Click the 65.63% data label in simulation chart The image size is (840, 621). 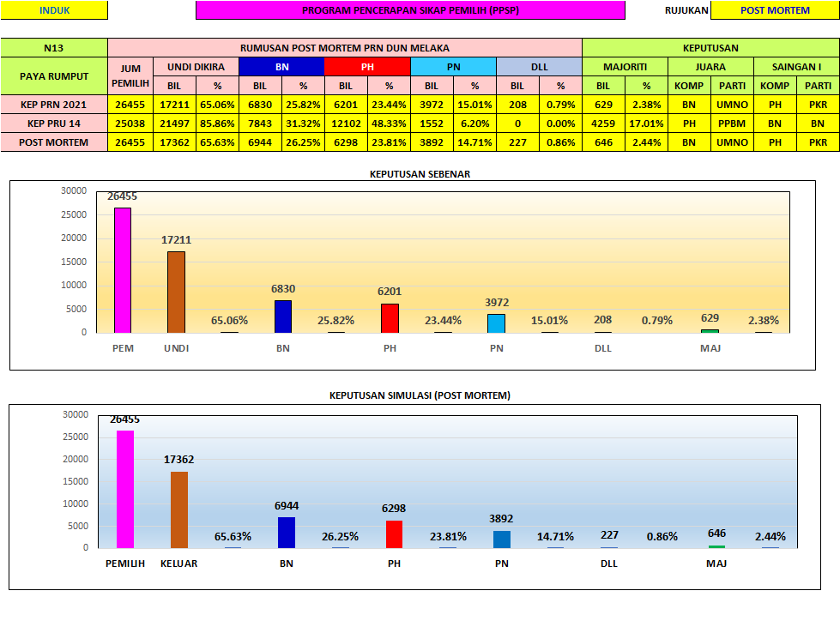point(233,536)
